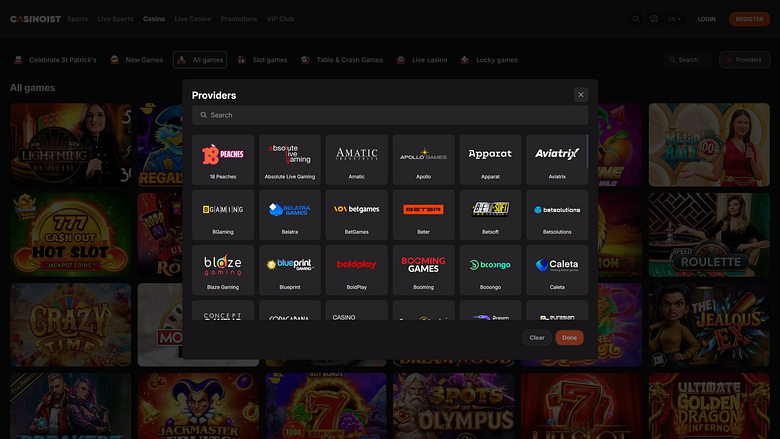Viewport: 780px width, 439px height.
Task: Open the 3 Pots of Olympus game
Action: click(x=454, y=406)
